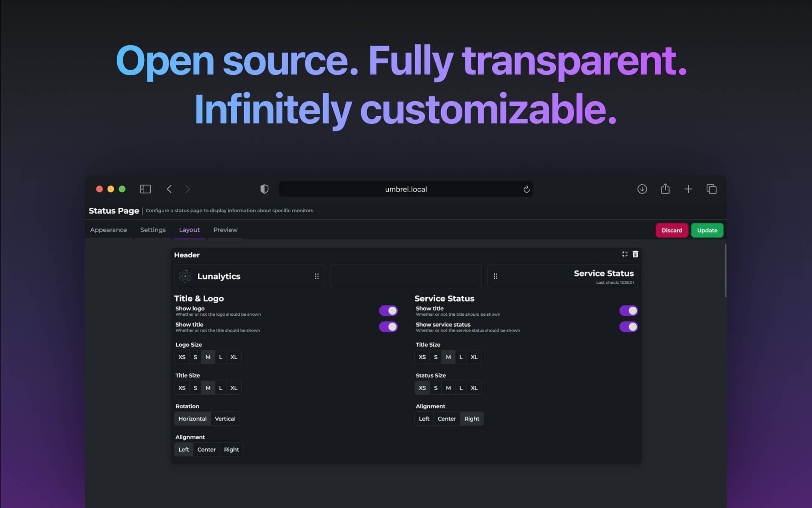Disable Show logo toggle

point(388,310)
